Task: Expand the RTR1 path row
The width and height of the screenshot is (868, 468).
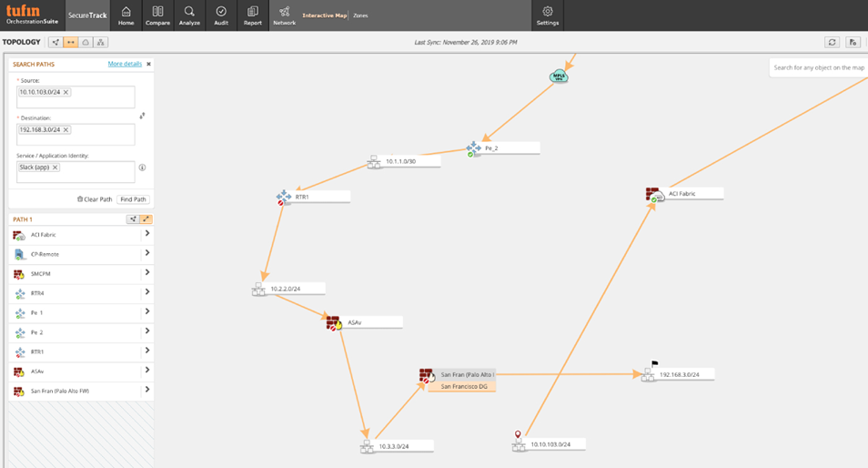Action: click(147, 351)
